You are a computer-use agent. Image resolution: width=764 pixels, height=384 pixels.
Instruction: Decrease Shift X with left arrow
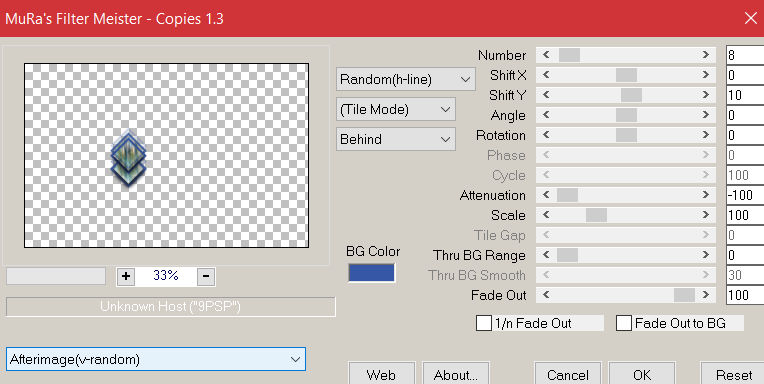pyautogui.click(x=546, y=75)
